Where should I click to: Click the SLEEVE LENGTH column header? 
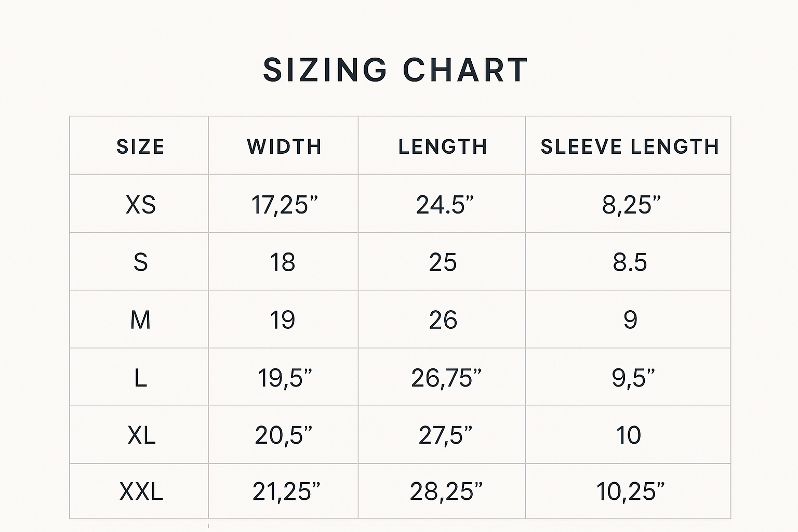[630, 147]
